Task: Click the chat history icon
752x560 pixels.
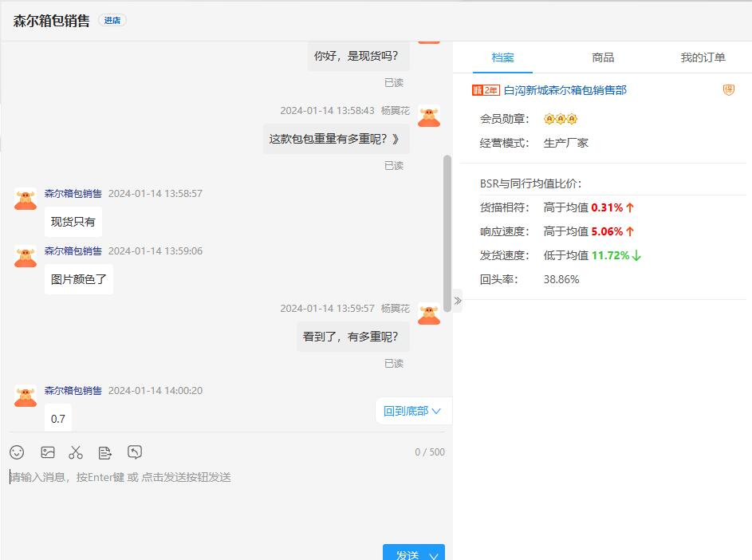Action: point(135,452)
